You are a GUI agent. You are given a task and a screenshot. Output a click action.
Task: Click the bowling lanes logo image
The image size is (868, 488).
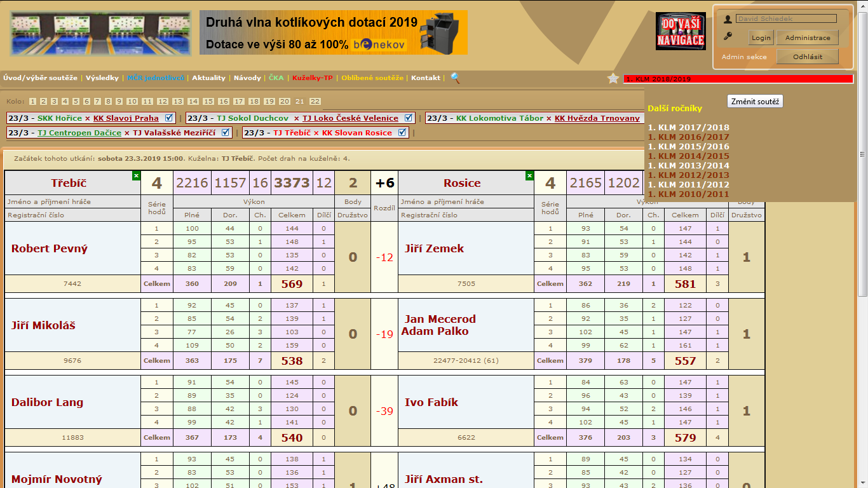100,33
